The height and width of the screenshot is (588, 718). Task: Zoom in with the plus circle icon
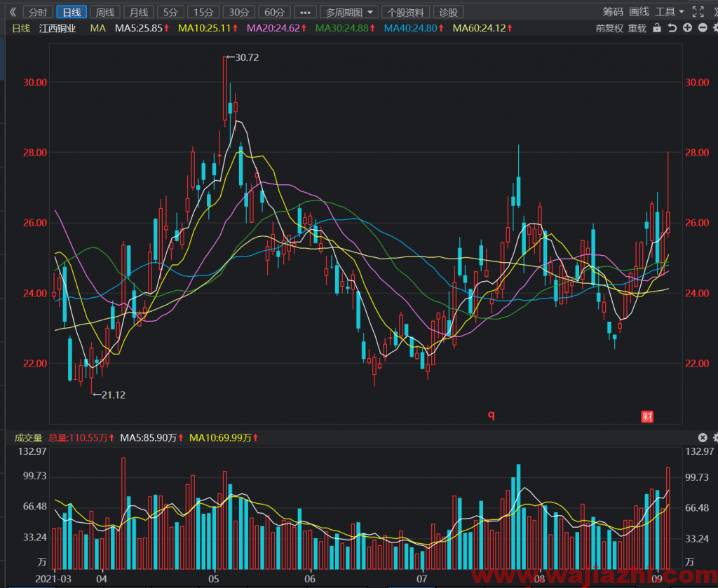(x=687, y=28)
